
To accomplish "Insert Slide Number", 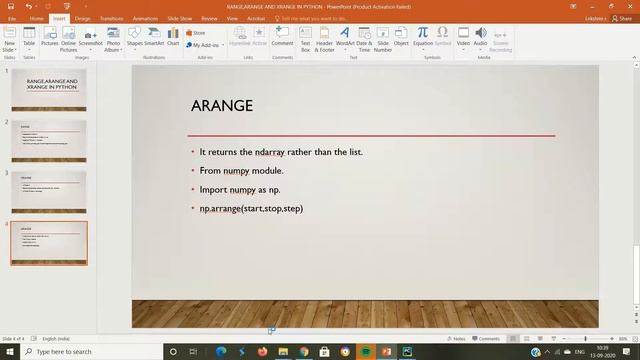I will [383, 39].
